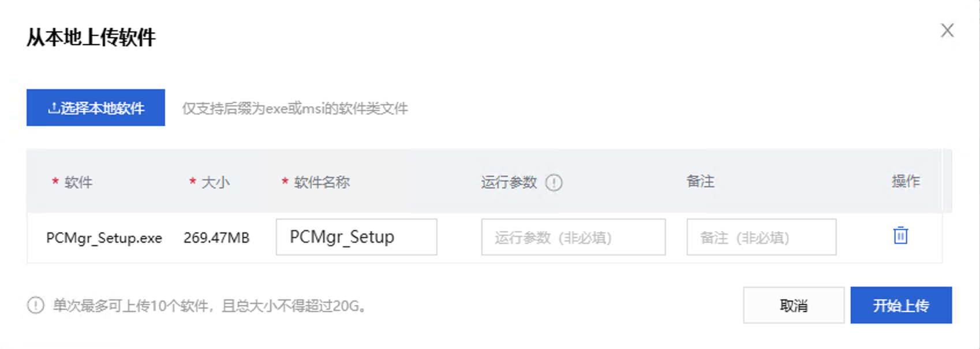Click the info icon beside 运行参数
The image size is (980, 349).
[x=553, y=183]
